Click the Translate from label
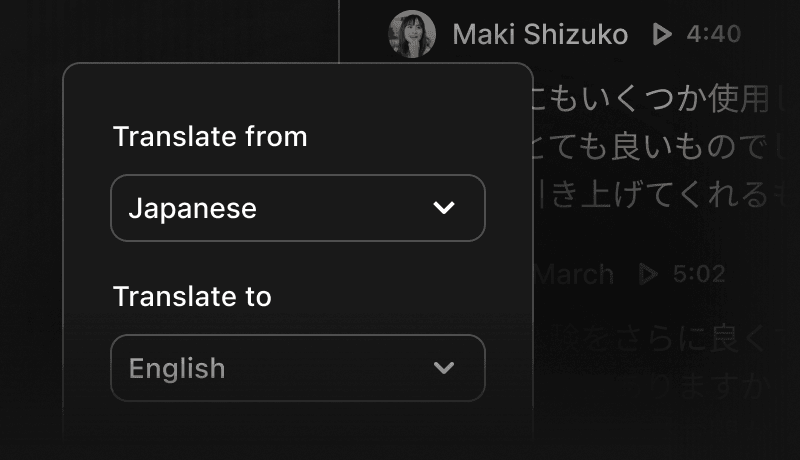 pyautogui.click(x=210, y=137)
